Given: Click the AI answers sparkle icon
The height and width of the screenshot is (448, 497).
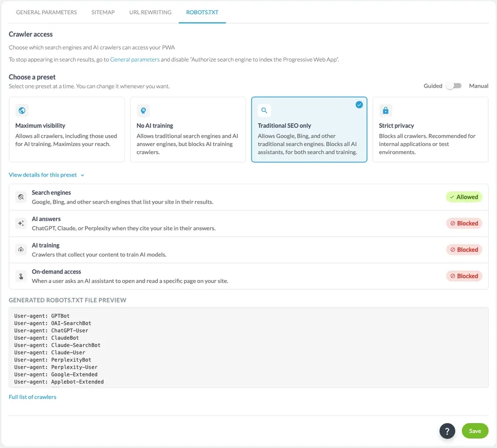Looking at the screenshot, I should pyautogui.click(x=21, y=223).
